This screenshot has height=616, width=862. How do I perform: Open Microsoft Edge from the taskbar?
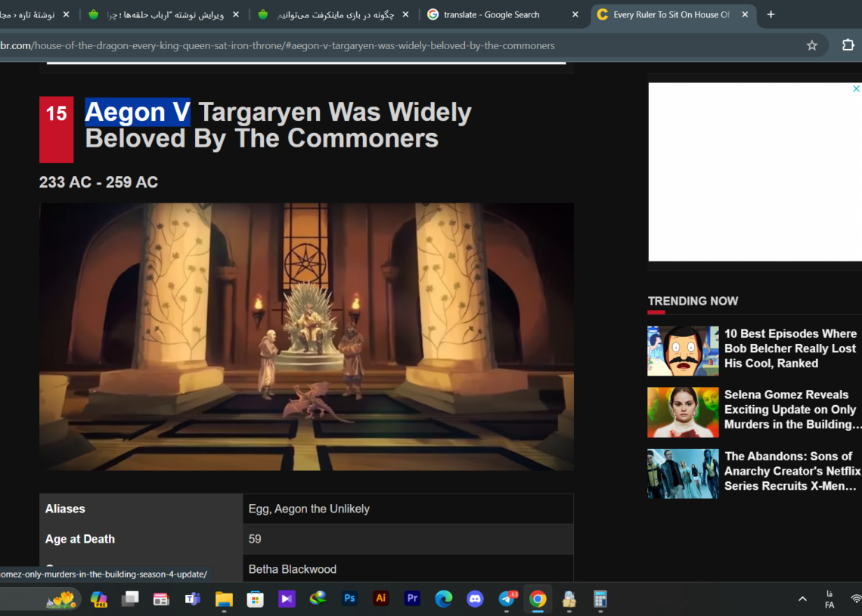(x=443, y=599)
